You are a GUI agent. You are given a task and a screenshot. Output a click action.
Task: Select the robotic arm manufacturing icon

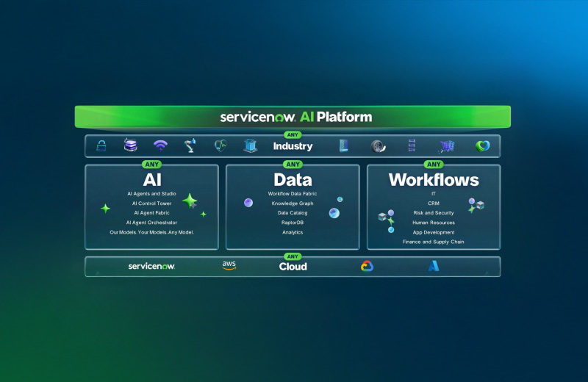coord(190,146)
